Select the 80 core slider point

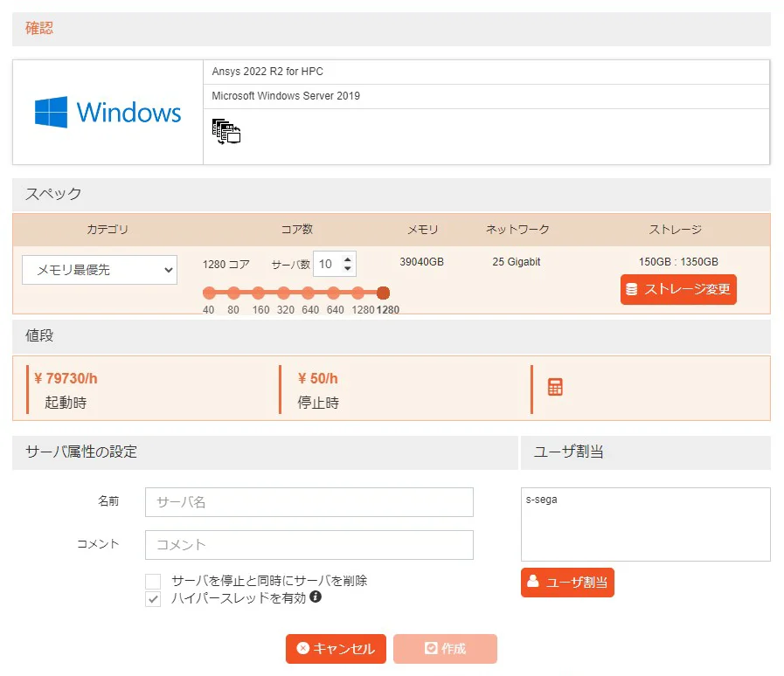233,293
